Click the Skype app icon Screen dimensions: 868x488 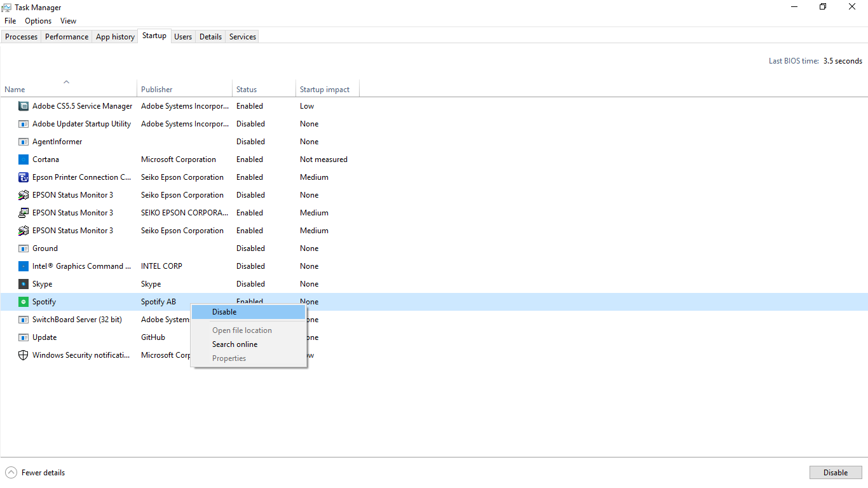[24, 284]
